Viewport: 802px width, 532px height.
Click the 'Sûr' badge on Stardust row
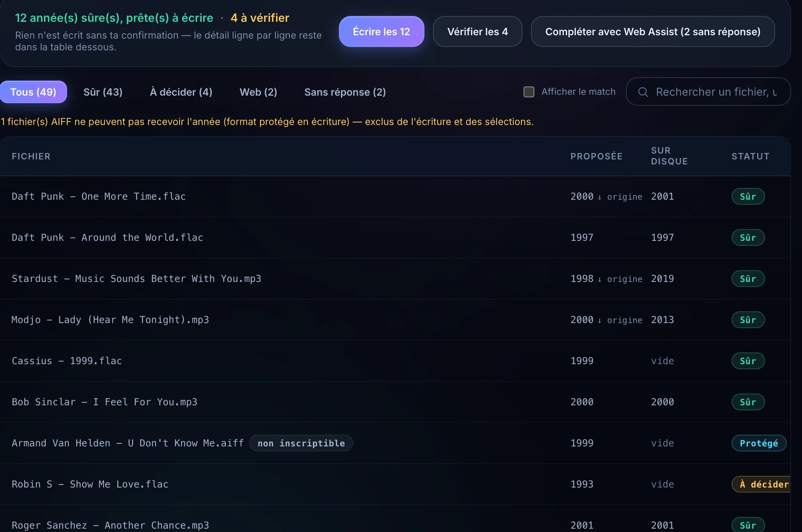click(x=748, y=279)
